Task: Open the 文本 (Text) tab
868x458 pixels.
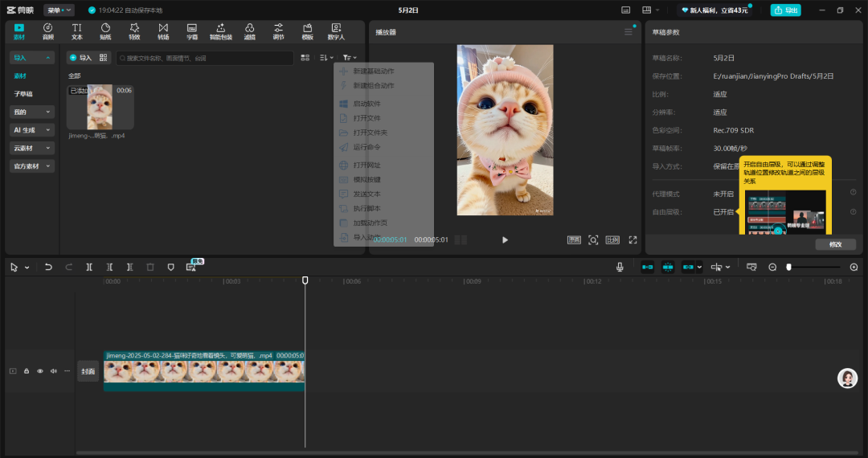Action: (x=77, y=31)
